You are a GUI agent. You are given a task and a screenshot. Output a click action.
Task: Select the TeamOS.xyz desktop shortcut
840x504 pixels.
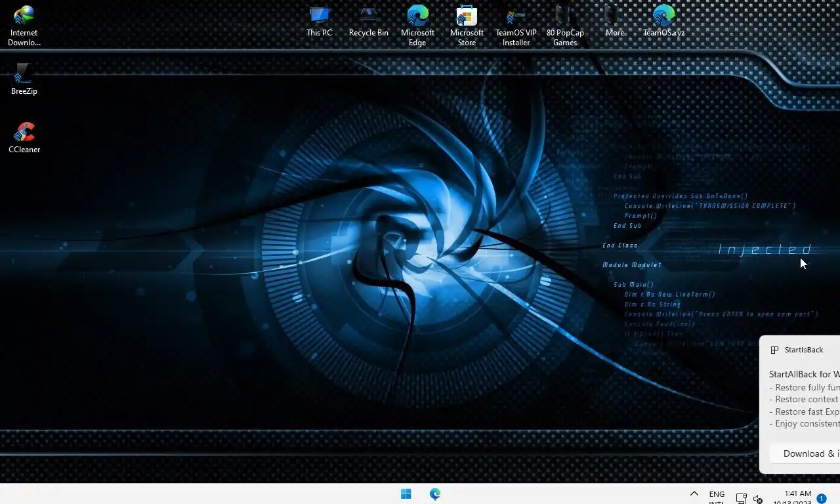coord(663,21)
